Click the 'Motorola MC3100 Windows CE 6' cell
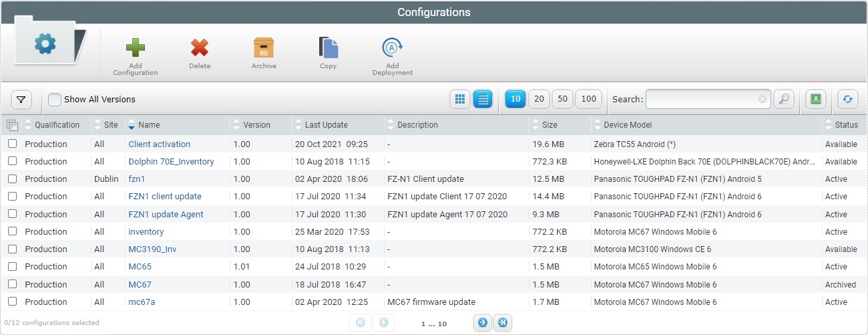Screen dimensions: 868x335 [x=652, y=249]
